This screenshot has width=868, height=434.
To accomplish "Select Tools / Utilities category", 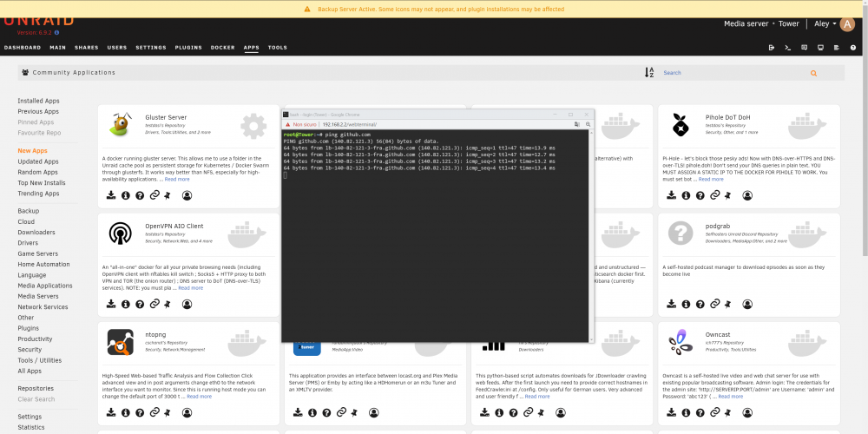I will [39, 360].
